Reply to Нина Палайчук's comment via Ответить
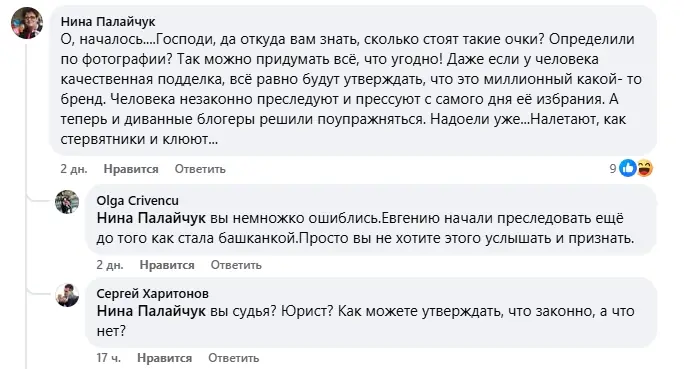The height and width of the screenshot is (369, 691). [200, 169]
